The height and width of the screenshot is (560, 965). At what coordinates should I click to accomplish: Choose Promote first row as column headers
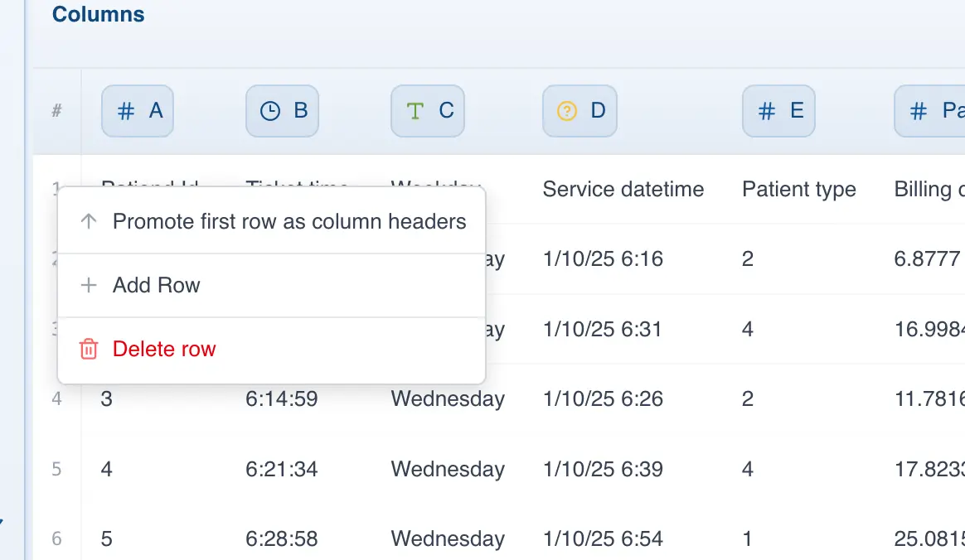click(x=289, y=222)
